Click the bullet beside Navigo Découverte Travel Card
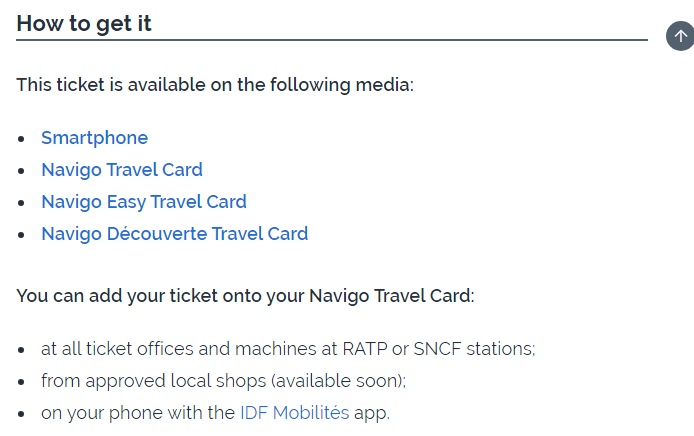The height and width of the screenshot is (436, 694). [21, 235]
